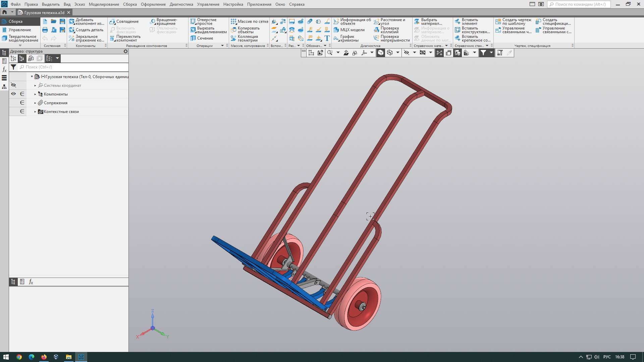The image size is (644, 362).
Task: Click the variables fx sidebar icon
Action: pyautogui.click(x=4, y=69)
